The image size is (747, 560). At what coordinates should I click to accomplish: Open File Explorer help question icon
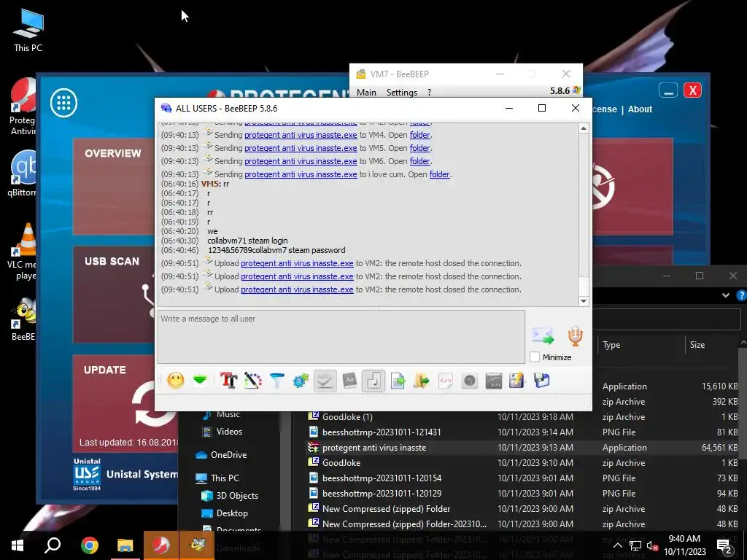click(741, 295)
